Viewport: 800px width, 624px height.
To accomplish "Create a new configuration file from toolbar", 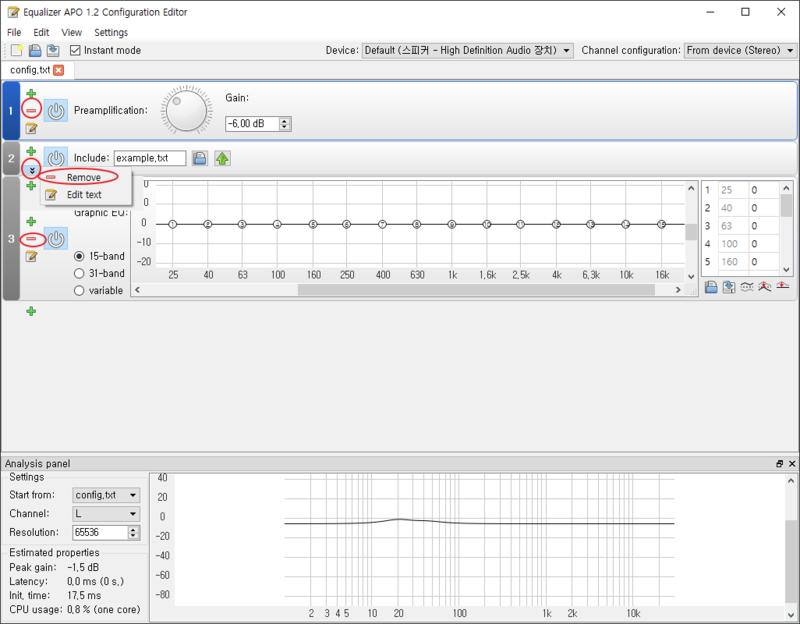I will coord(16,50).
